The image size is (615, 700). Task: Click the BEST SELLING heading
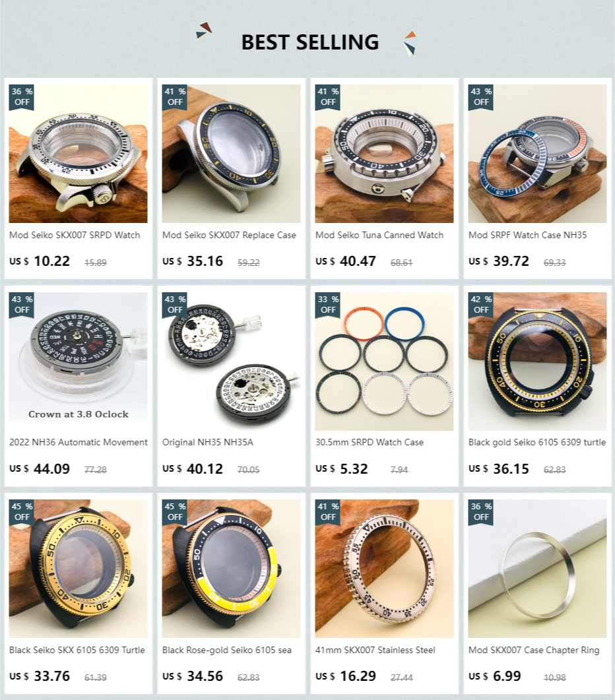coord(310,42)
